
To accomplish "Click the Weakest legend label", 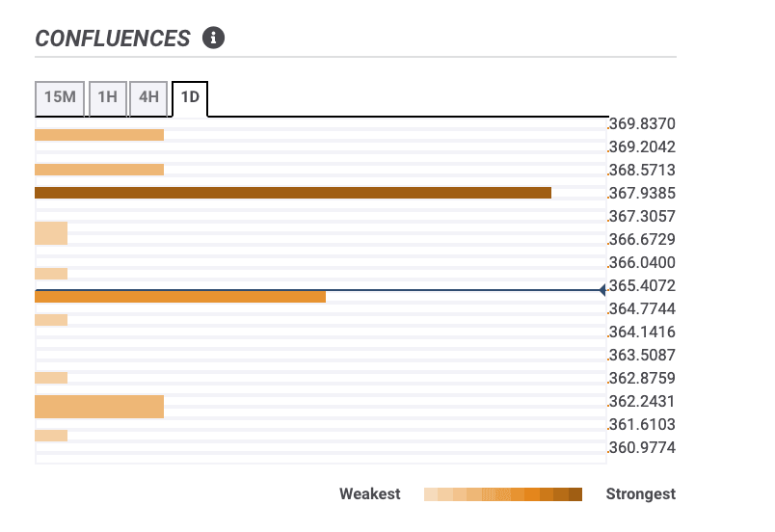I will 369,494.
